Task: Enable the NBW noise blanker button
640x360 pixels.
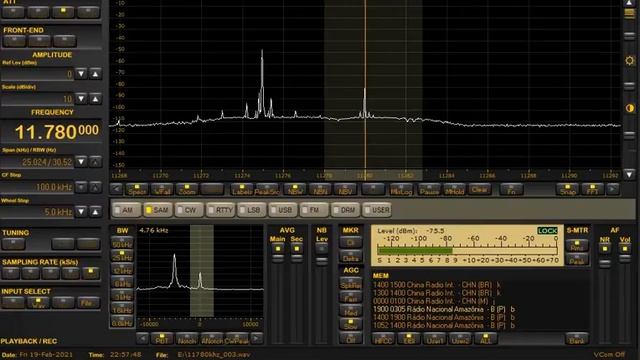Action: click(x=295, y=189)
